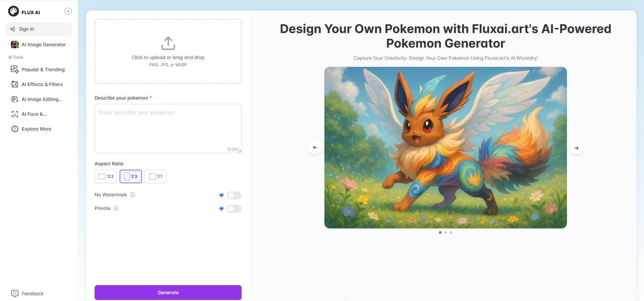Enable the Private toggle
Image resolution: width=644 pixels, height=301 pixels.
click(234, 209)
